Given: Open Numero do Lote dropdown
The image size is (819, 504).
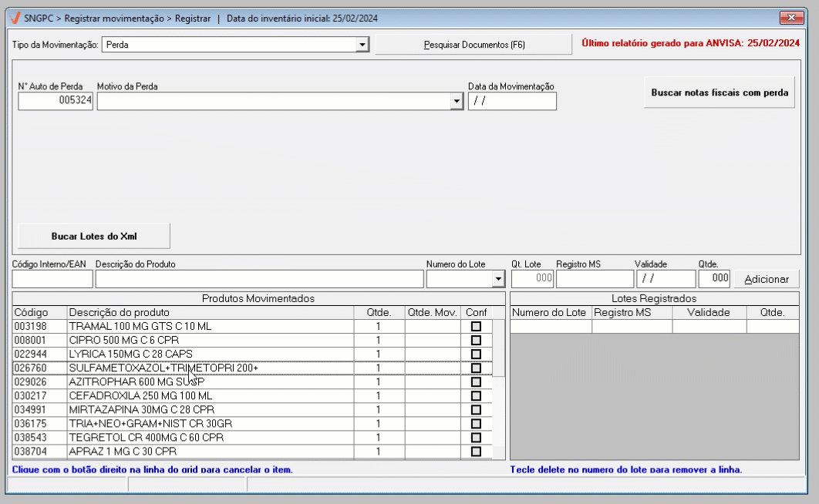Looking at the screenshot, I should tap(497, 279).
